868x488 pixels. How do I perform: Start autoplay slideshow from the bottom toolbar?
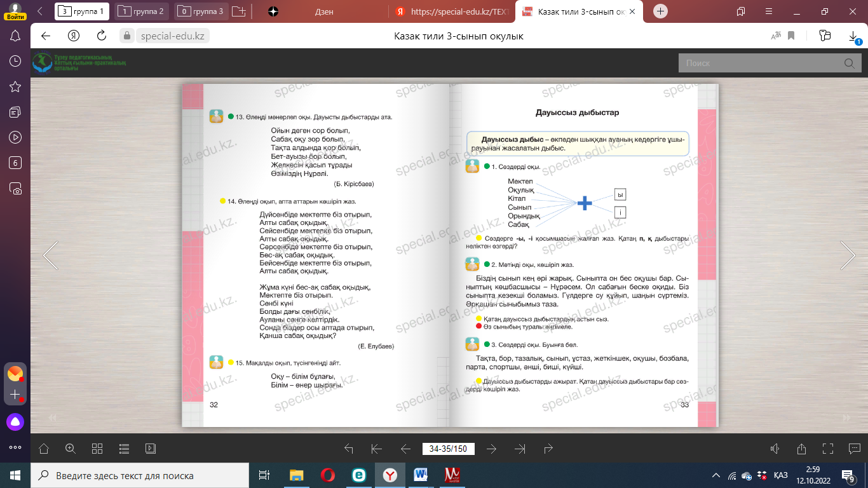pyautogui.click(x=151, y=449)
